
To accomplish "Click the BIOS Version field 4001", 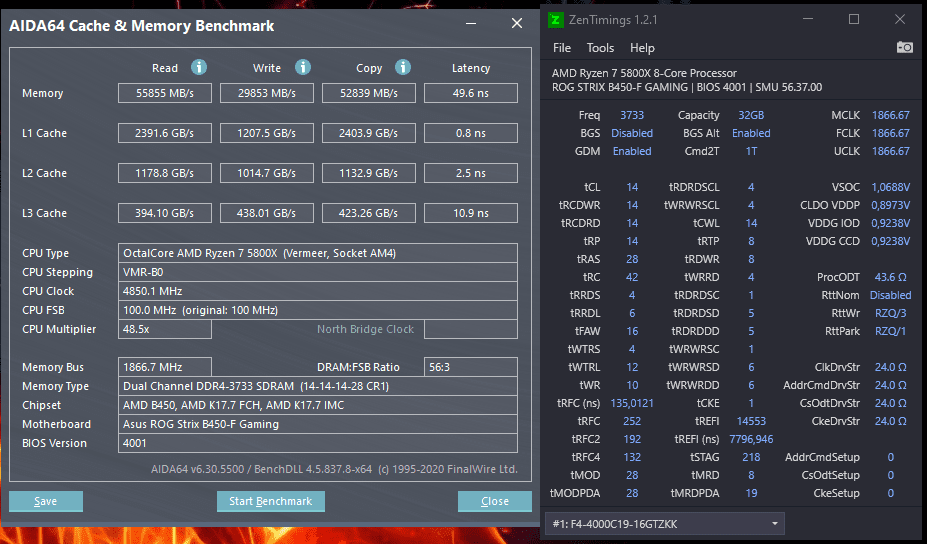I will (318, 443).
